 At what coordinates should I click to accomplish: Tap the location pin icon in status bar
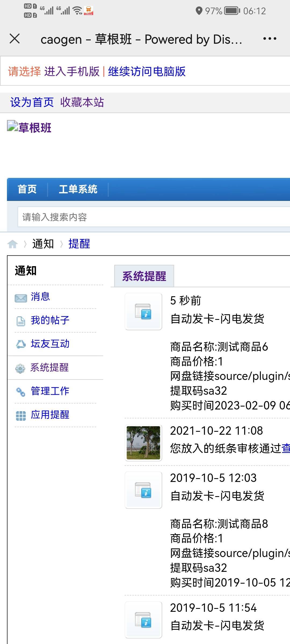(199, 11)
